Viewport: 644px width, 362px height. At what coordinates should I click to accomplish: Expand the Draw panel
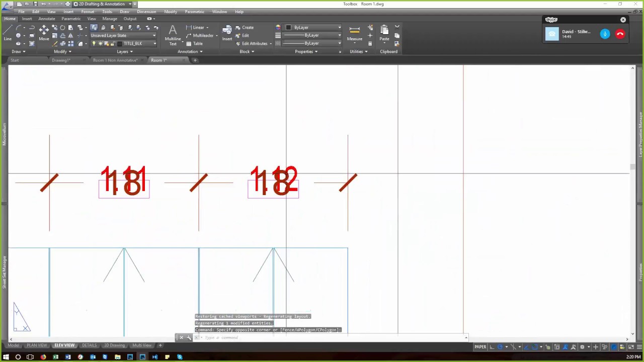click(18, 51)
